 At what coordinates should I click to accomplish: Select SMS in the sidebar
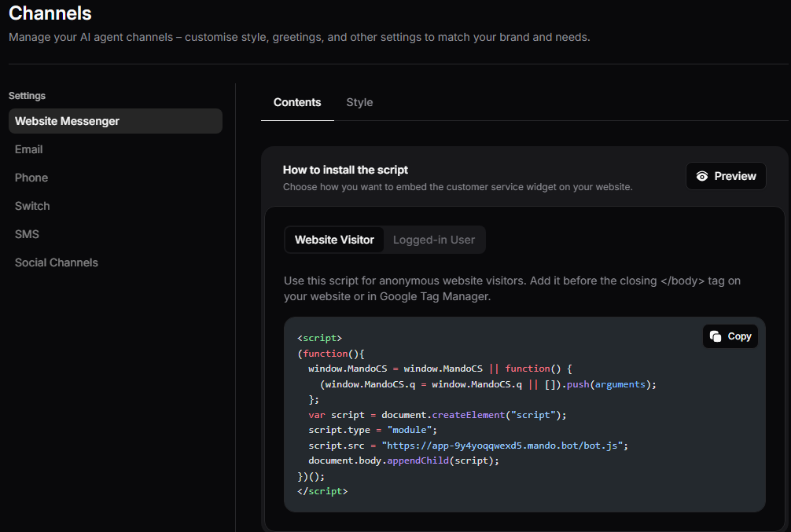pyautogui.click(x=27, y=234)
